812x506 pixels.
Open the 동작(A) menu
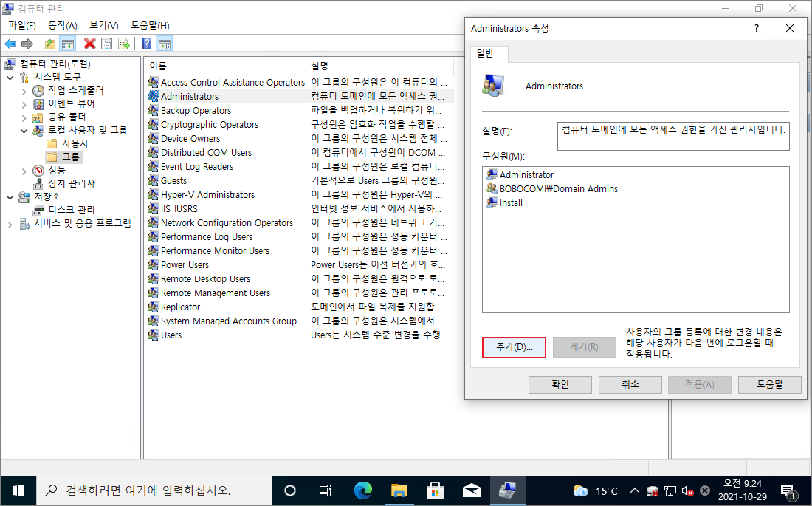(x=63, y=25)
